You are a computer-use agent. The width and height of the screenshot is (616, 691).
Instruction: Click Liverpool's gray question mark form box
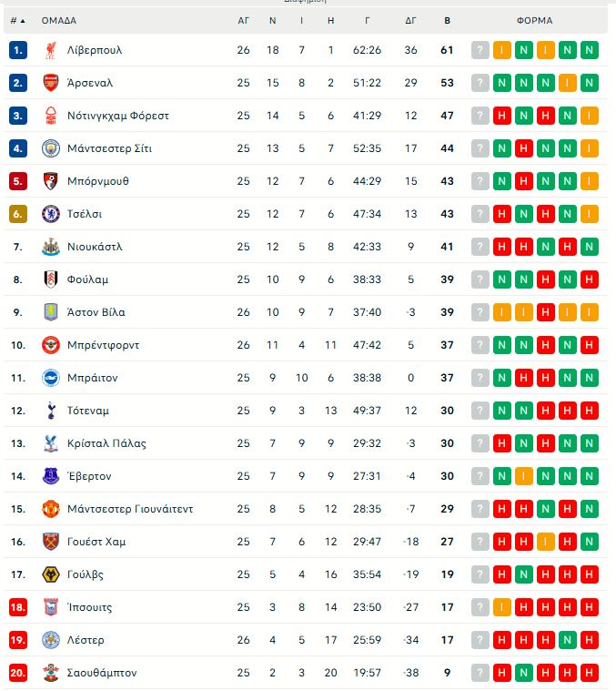[480, 50]
